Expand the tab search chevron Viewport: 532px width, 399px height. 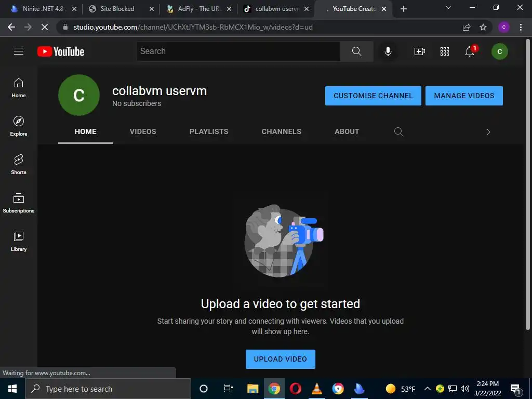[x=448, y=7]
